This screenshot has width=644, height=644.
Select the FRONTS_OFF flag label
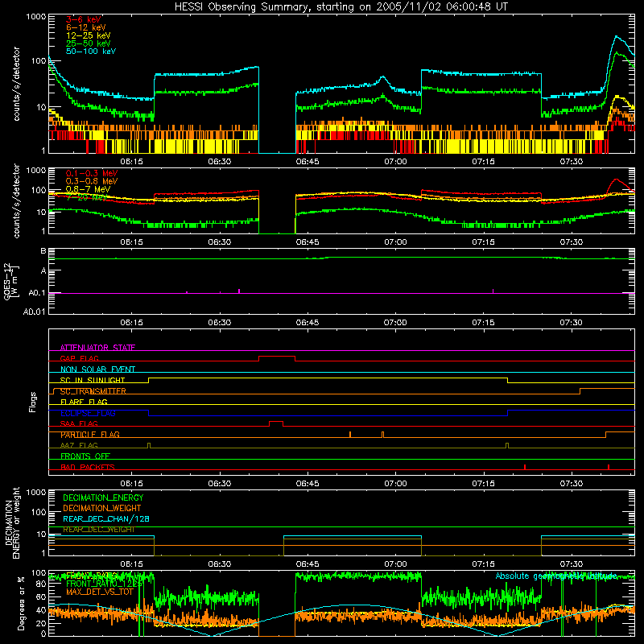[x=85, y=456]
